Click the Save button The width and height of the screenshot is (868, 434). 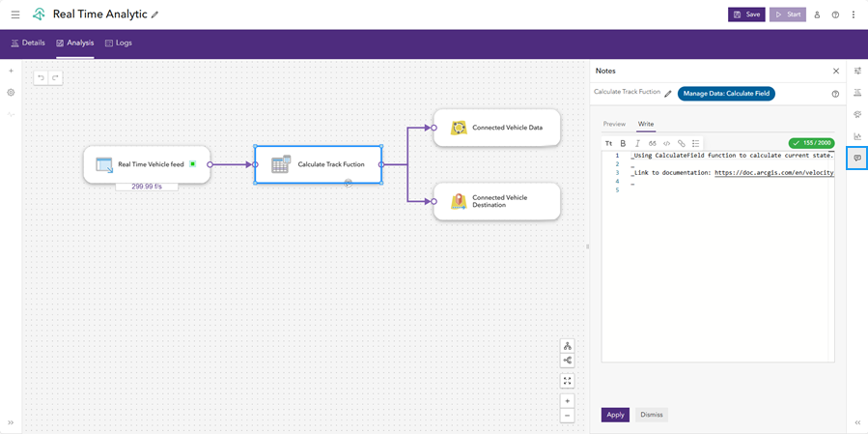pos(746,14)
